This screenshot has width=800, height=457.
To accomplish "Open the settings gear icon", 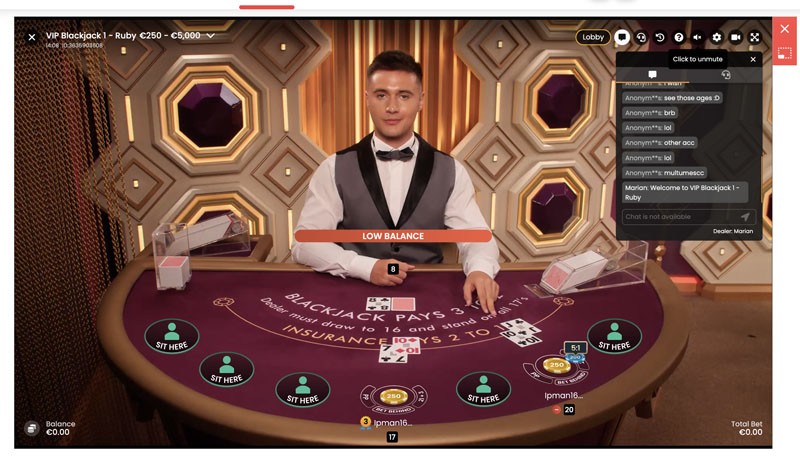I will click(716, 37).
